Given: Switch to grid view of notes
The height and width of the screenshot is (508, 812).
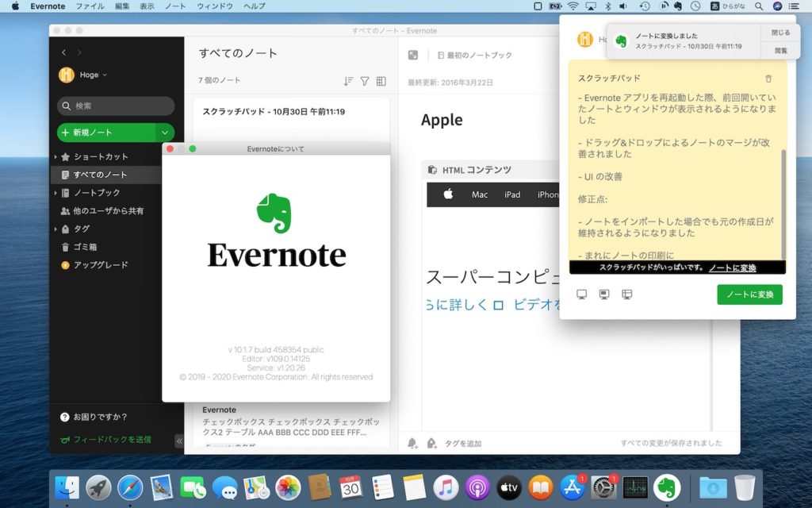Looking at the screenshot, I should click(x=381, y=82).
